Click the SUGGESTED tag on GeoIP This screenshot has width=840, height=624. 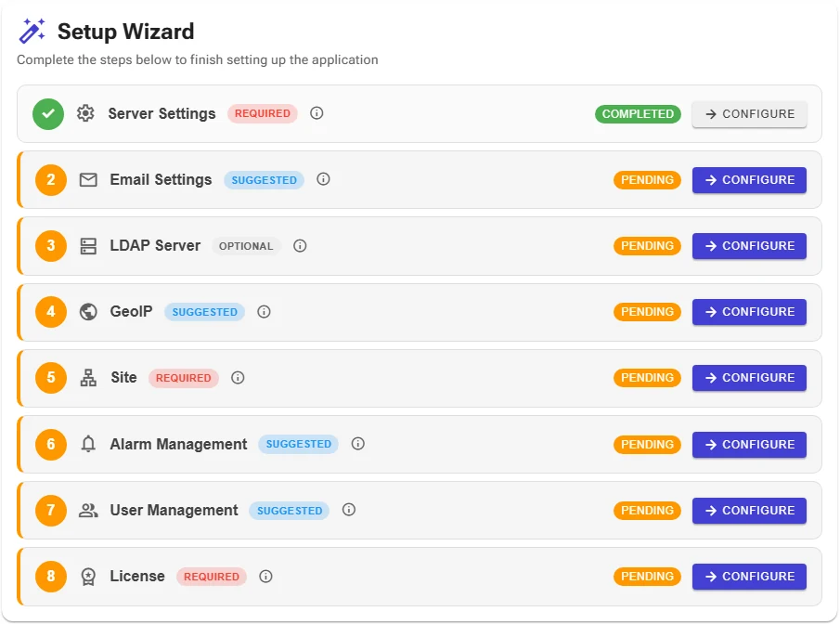pyautogui.click(x=204, y=312)
